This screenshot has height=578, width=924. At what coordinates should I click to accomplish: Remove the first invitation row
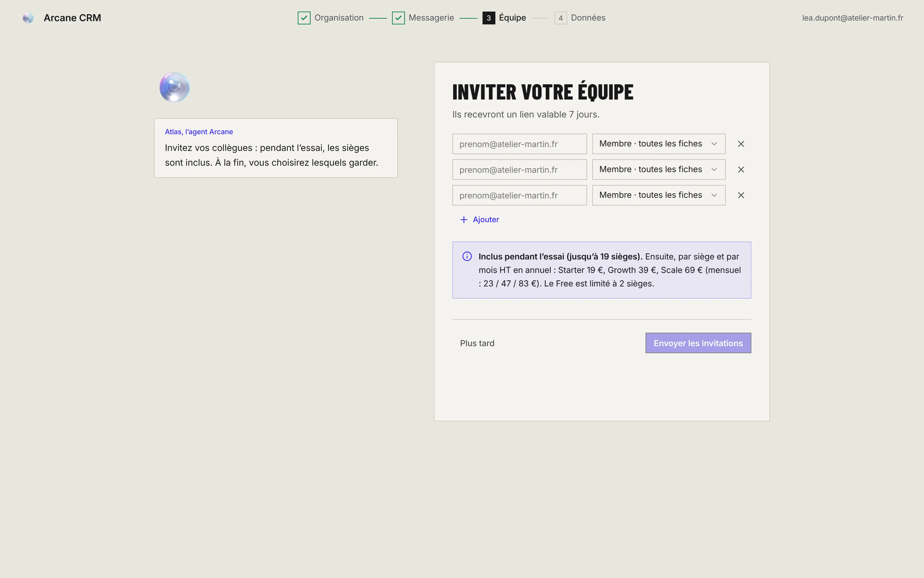(741, 144)
